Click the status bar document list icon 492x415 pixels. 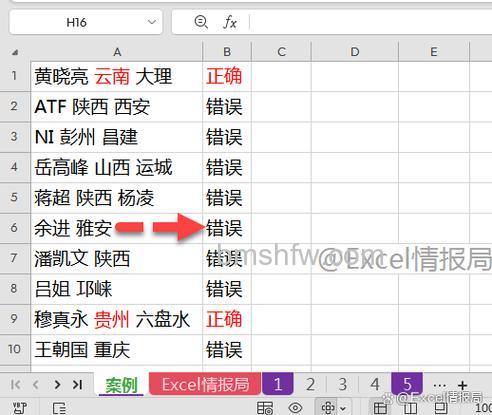[59, 408]
